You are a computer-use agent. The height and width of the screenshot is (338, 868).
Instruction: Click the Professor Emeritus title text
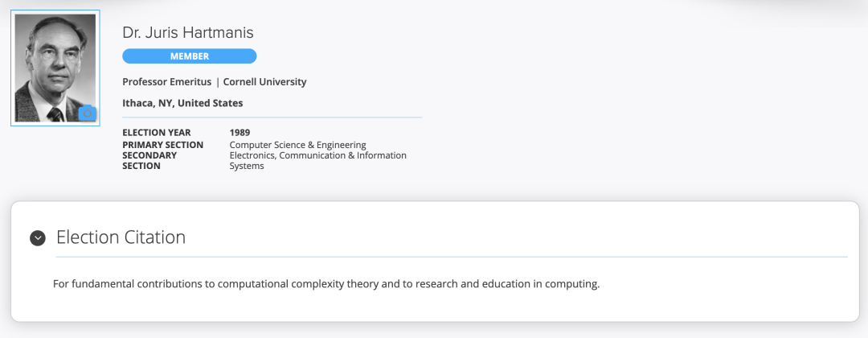[166, 82]
